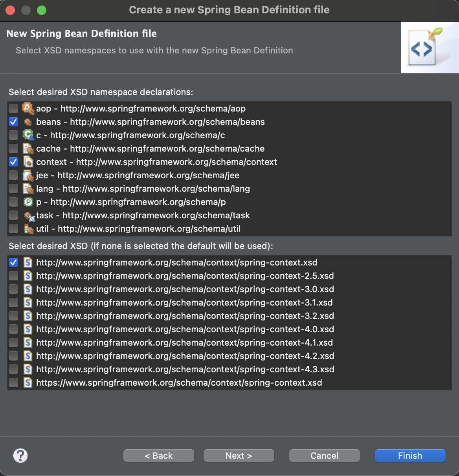
Task: Select the 'util - http://www.springframework.org/schema/util' row text
Action: (x=138, y=229)
